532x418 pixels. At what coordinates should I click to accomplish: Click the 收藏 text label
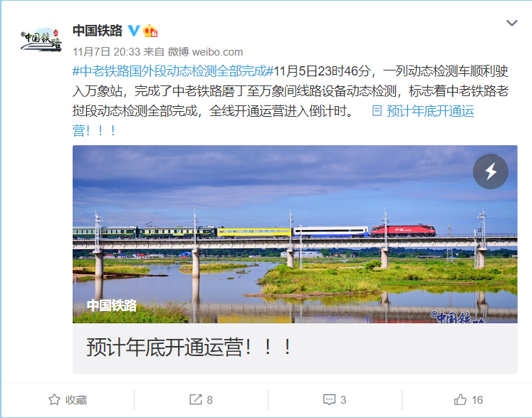pyautogui.click(x=76, y=400)
